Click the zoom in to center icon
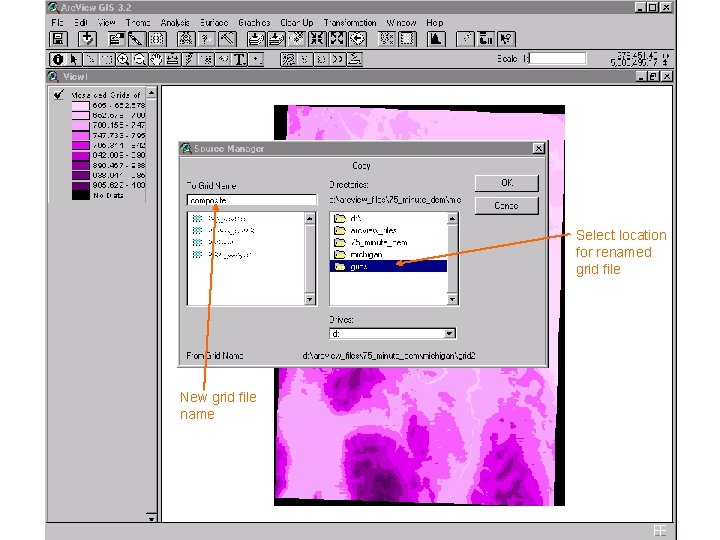This screenshot has height=540, width=720. pos(317,39)
